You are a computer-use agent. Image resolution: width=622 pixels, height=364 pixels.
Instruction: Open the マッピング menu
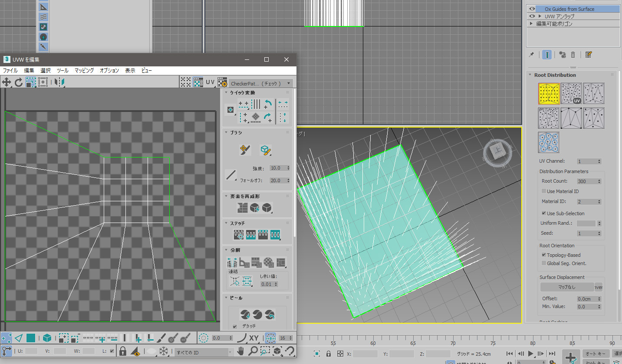click(x=84, y=70)
